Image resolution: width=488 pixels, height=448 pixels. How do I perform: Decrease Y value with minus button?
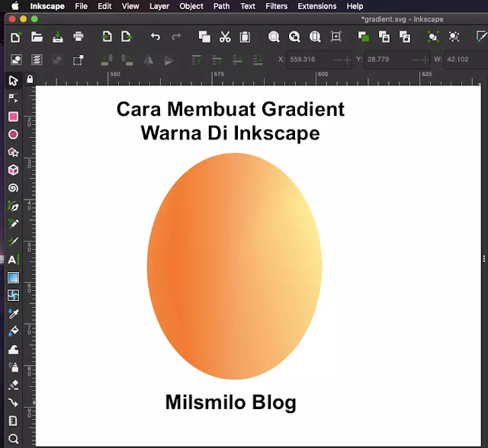click(x=415, y=59)
